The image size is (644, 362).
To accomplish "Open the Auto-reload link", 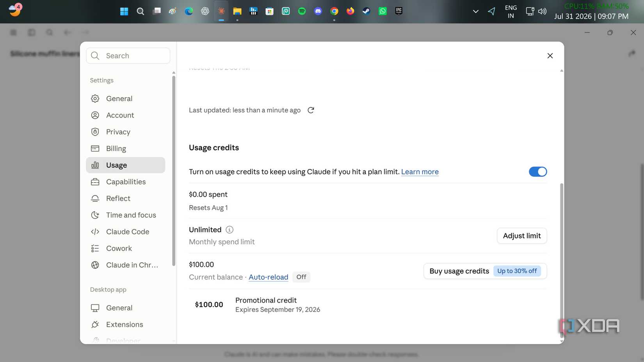I will (x=268, y=277).
